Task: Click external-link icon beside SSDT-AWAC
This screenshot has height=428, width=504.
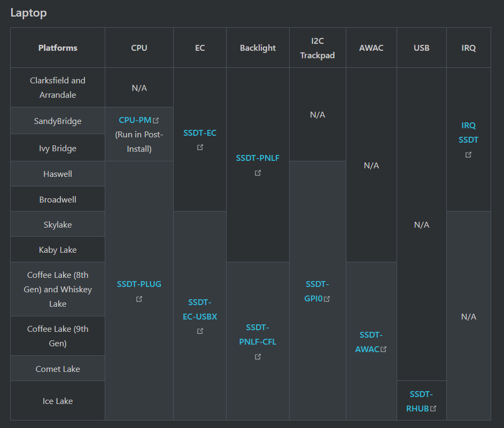Action: (383, 349)
